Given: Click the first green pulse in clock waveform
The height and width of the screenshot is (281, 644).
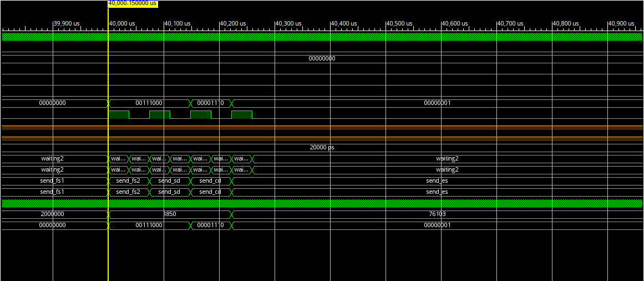Looking at the screenshot, I should pos(119,115).
